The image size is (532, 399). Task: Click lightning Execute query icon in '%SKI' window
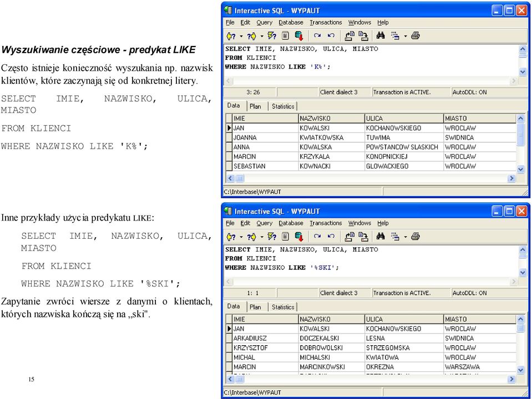(x=272, y=236)
